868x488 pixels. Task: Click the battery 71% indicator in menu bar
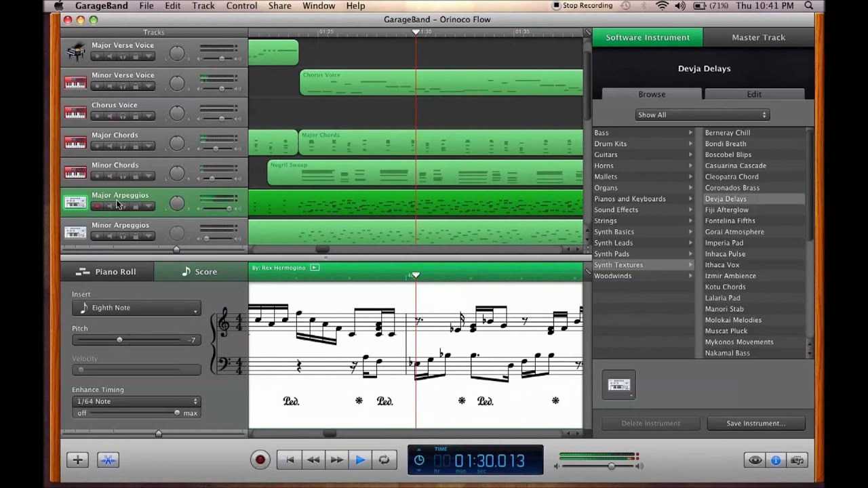[711, 6]
